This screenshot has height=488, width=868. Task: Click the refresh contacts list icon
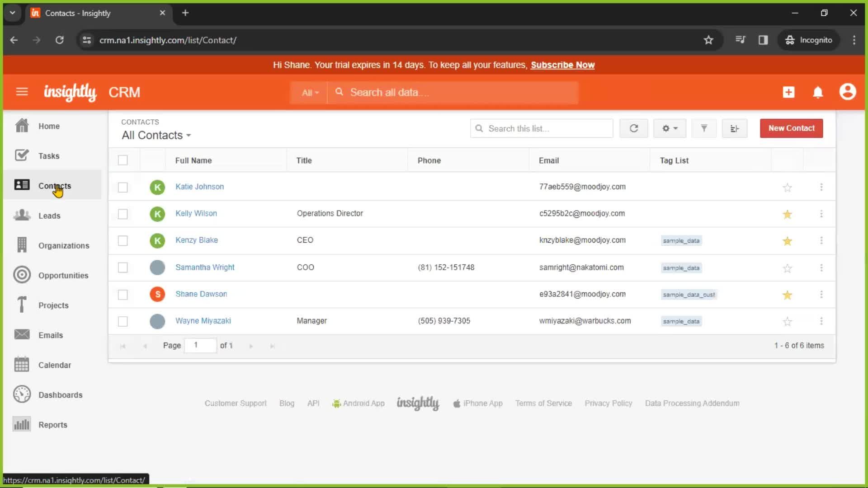point(634,128)
